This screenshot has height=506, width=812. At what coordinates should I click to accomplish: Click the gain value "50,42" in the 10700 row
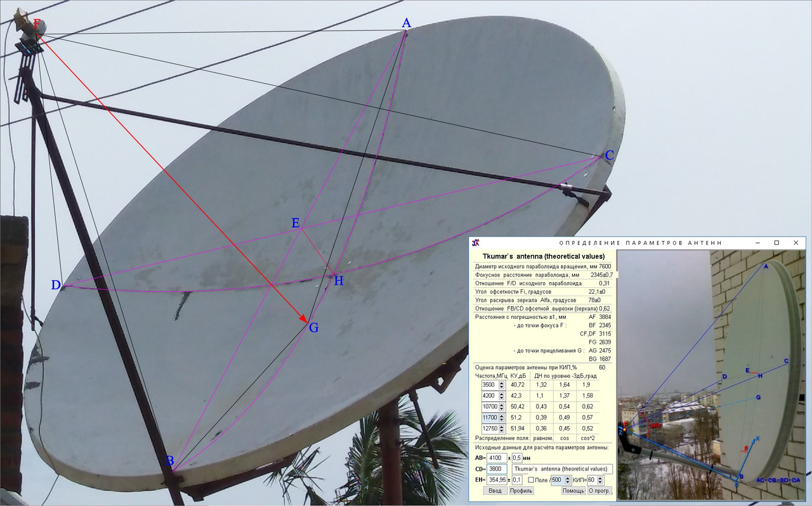point(518,406)
